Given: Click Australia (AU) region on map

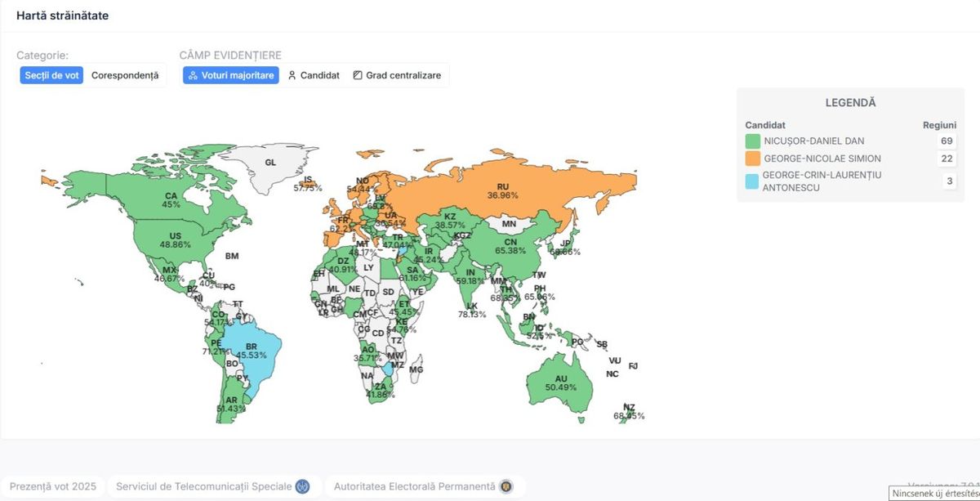Looking at the screenshot, I should (x=560, y=382).
